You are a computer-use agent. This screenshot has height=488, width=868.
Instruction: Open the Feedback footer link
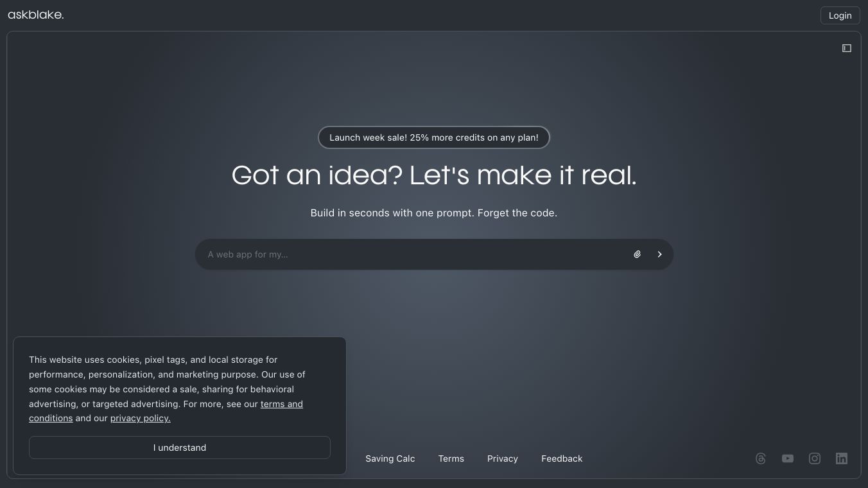[562, 458]
